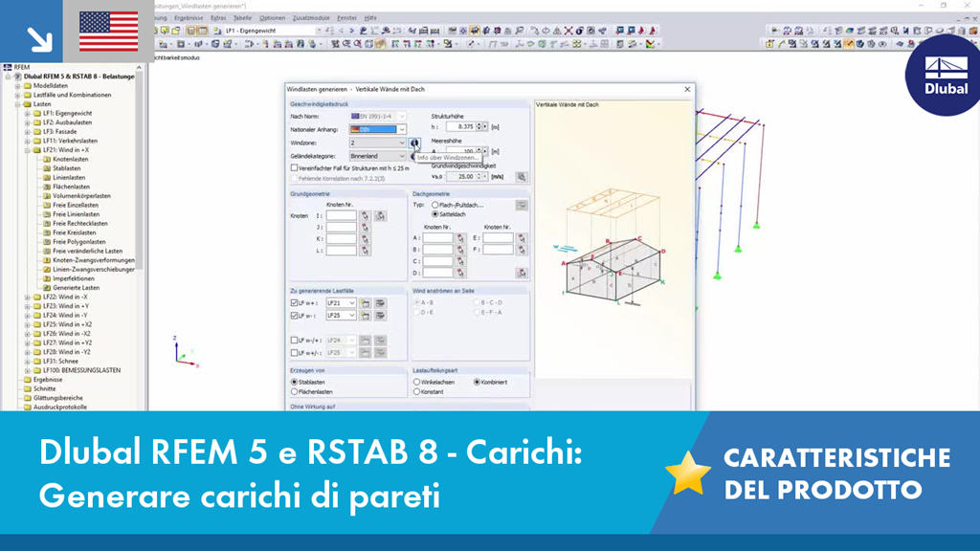Create new load case for LF w+
Image resolution: width=980 pixels, height=551 pixels.
(x=365, y=303)
